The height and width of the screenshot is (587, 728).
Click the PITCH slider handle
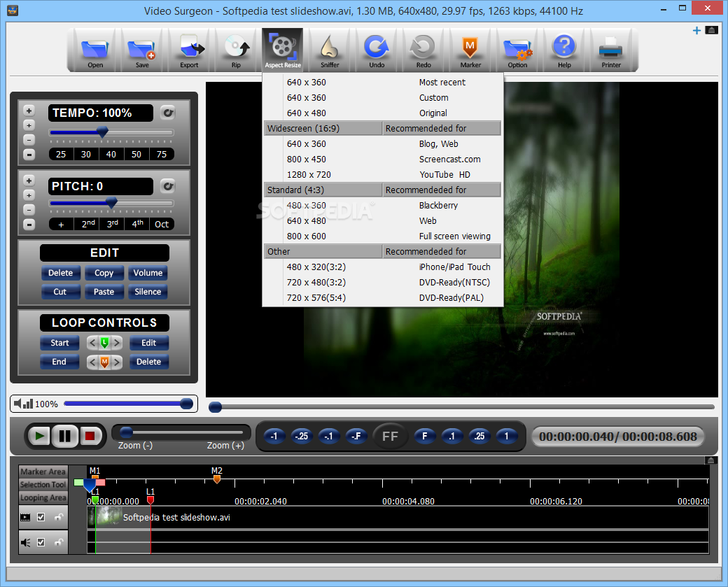[111, 203]
